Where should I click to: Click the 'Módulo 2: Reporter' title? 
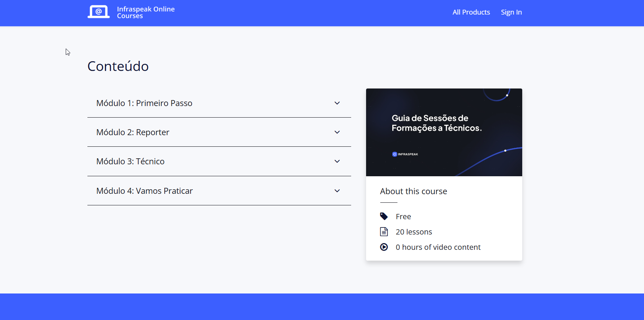coord(133,132)
